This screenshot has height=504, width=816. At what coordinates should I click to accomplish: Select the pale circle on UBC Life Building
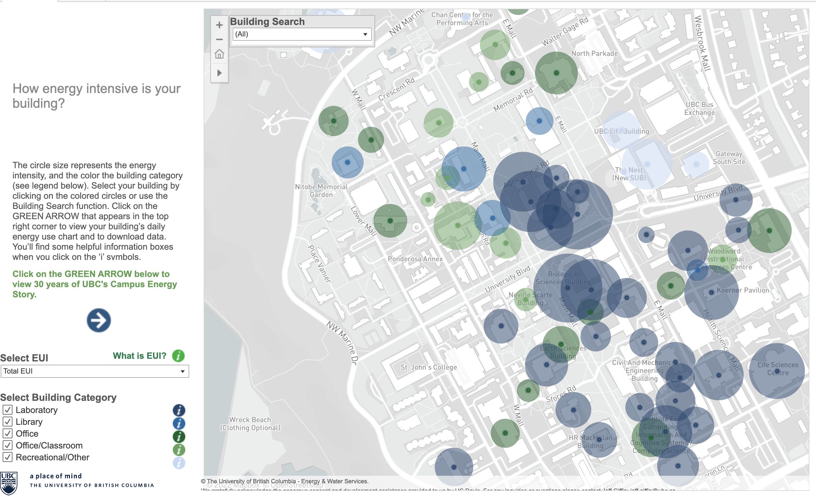click(x=621, y=130)
